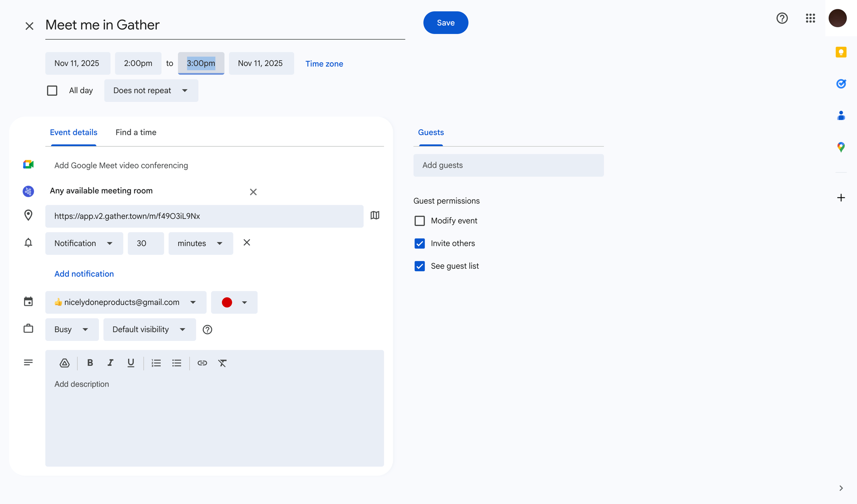Open Google Maps in side panel
857x504 pixels.
coord(841,147)
